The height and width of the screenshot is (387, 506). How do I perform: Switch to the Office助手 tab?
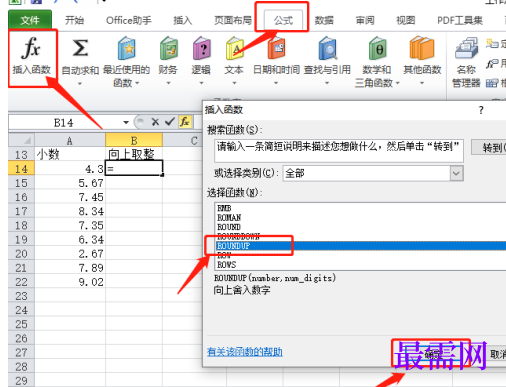129,20
